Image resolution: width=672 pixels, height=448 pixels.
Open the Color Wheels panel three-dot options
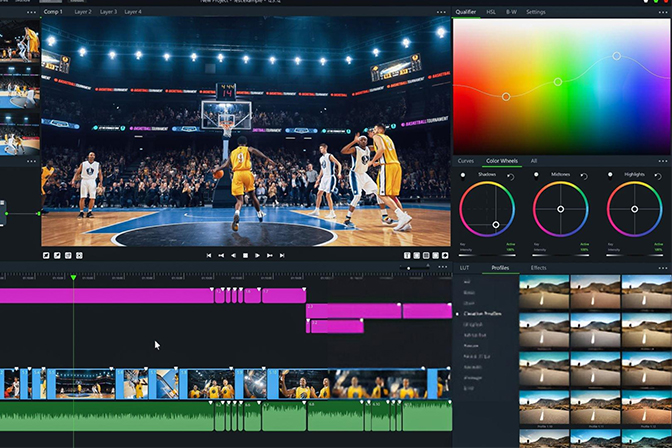663,161
